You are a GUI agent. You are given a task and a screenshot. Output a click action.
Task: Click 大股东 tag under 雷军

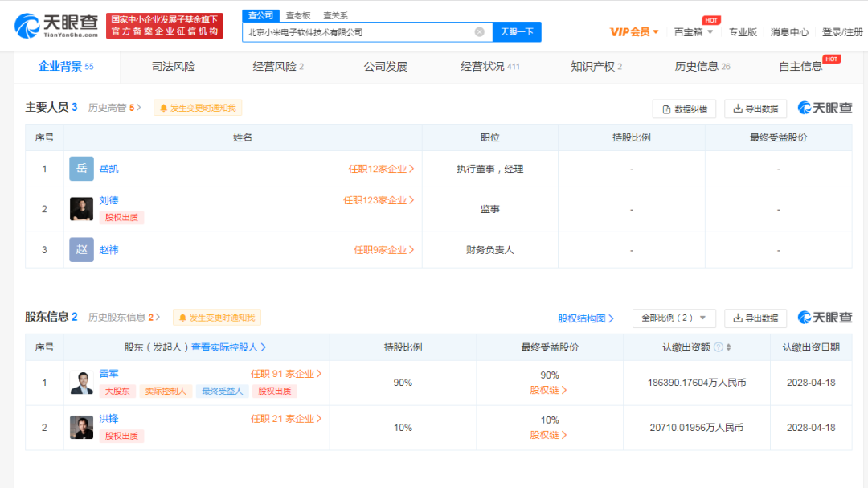117,391
